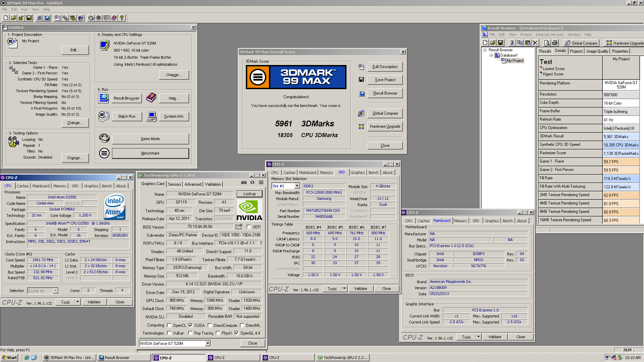
Task: Open Memory tab in CPU-Z SPD window
Action: pos(326,173)
